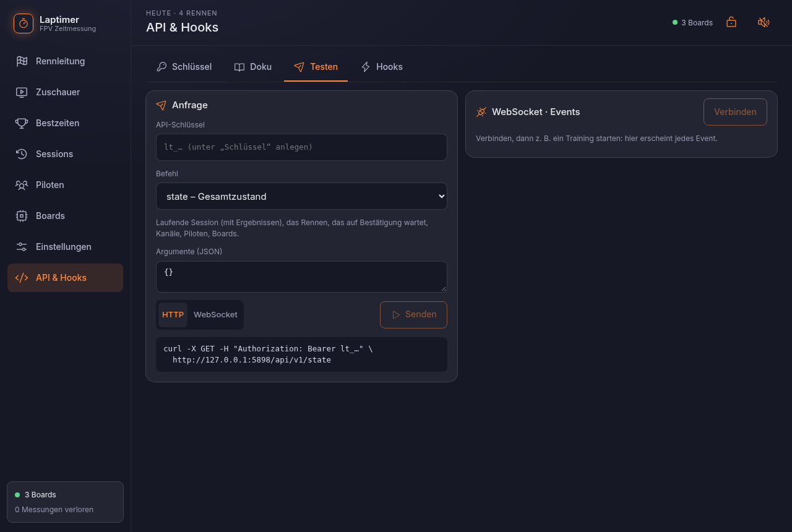Click the paper plane icon on Testen tab
This screenshot has height=532, width=792.
(x=299, y=67)
